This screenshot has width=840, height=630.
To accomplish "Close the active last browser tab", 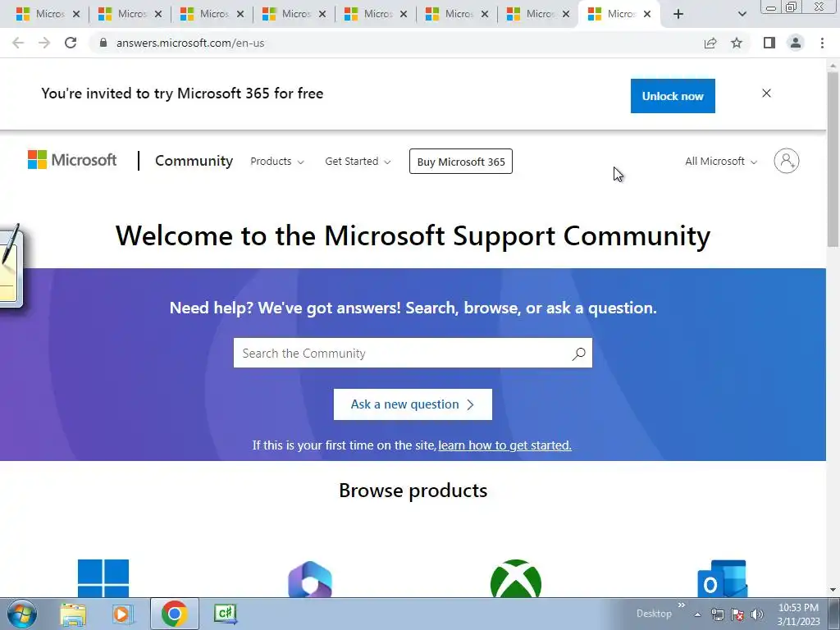I will pos(647,15).
